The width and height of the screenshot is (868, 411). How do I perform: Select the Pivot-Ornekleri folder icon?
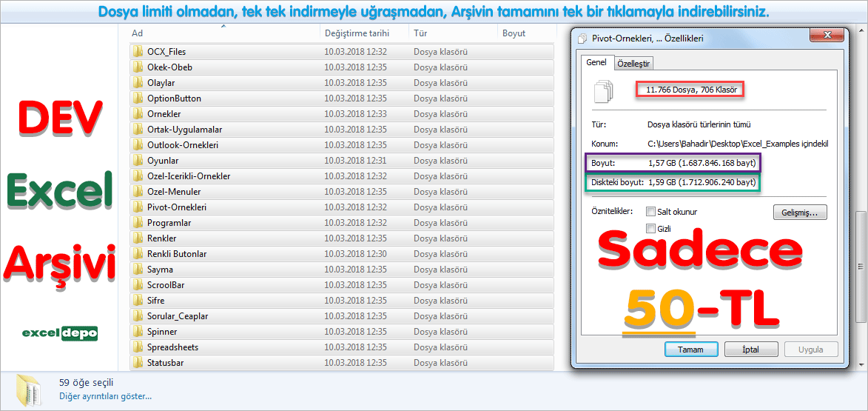pos(138,207)
